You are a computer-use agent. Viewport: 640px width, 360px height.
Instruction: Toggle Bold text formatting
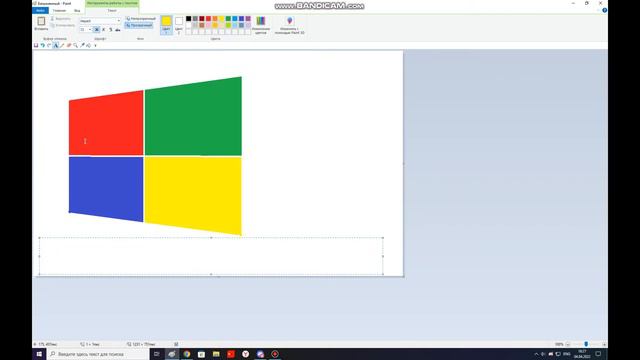[x=97, y=29]
